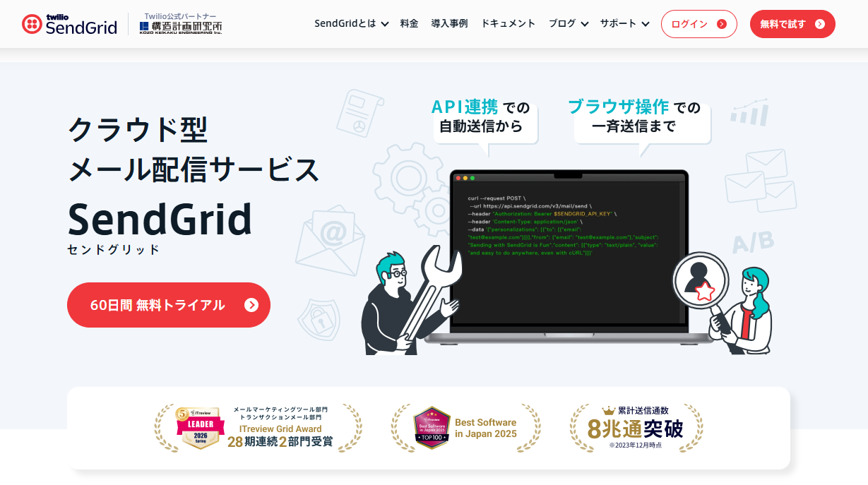
Task: Click the クラウド型 メール配信サービス heading
Action: point(194,149)
